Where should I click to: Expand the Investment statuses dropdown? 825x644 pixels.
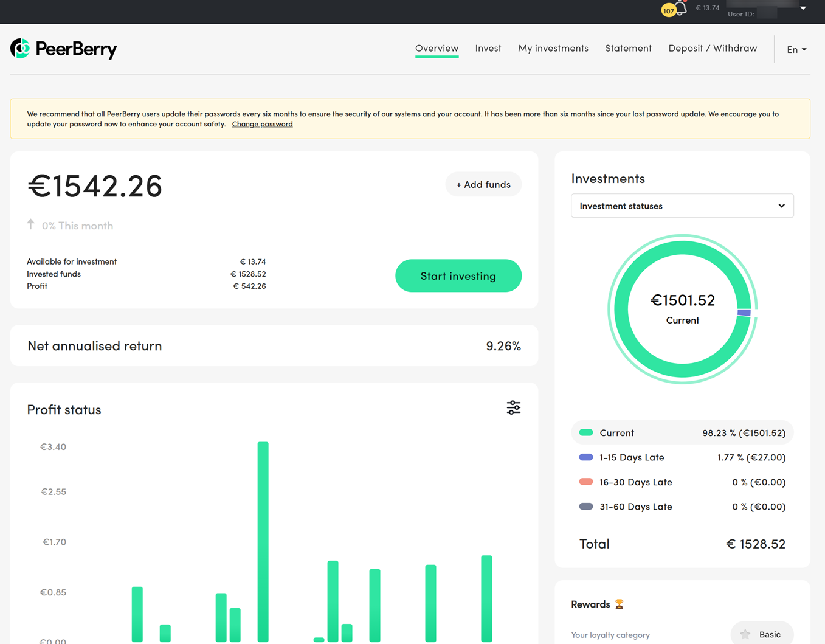click(682, 206)
